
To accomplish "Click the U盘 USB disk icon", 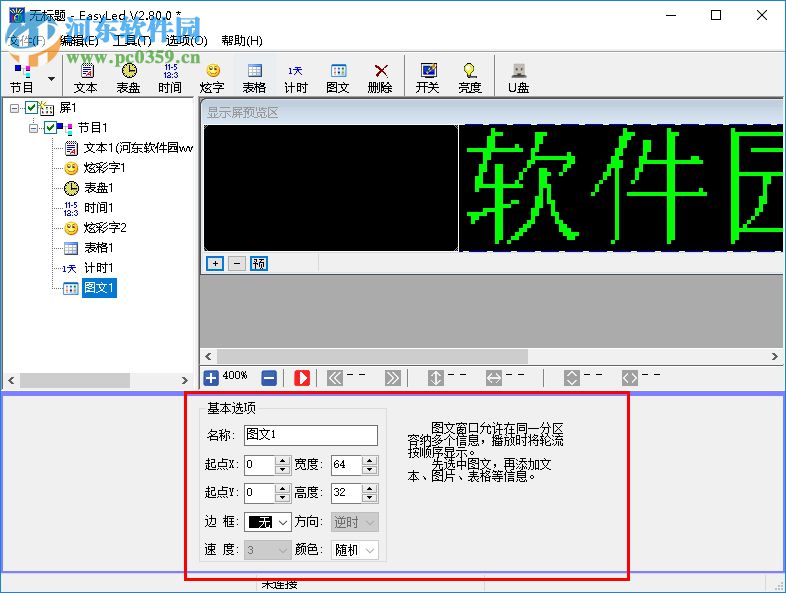I will pyautogui.click(x=519, y=78).
